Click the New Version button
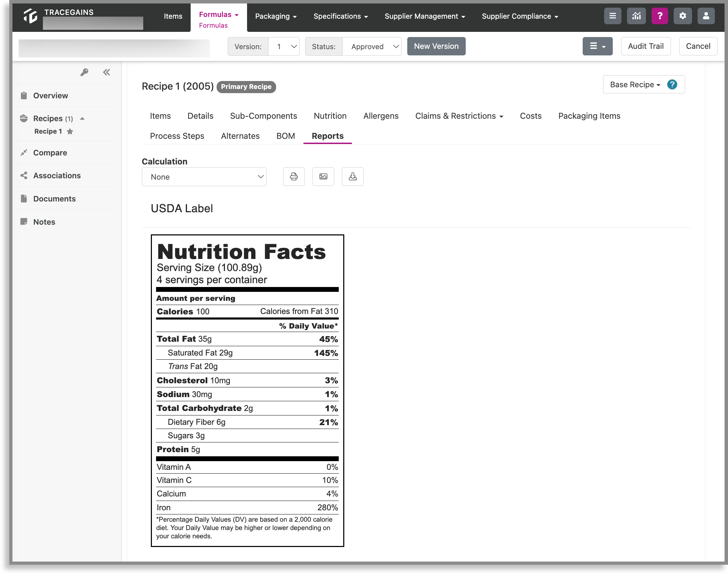The image size is (728, 574). (x=436, y=46)
